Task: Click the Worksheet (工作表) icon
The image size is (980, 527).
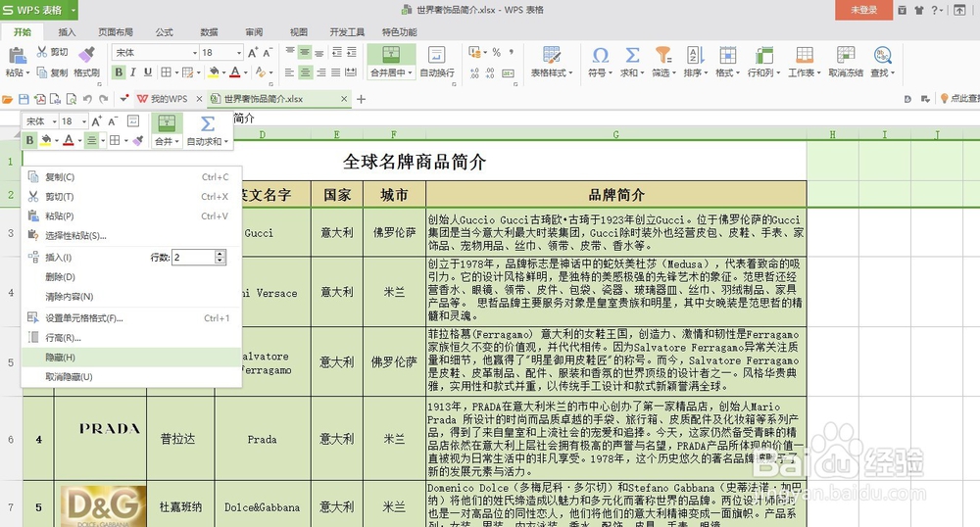Action: click(805, 56)
